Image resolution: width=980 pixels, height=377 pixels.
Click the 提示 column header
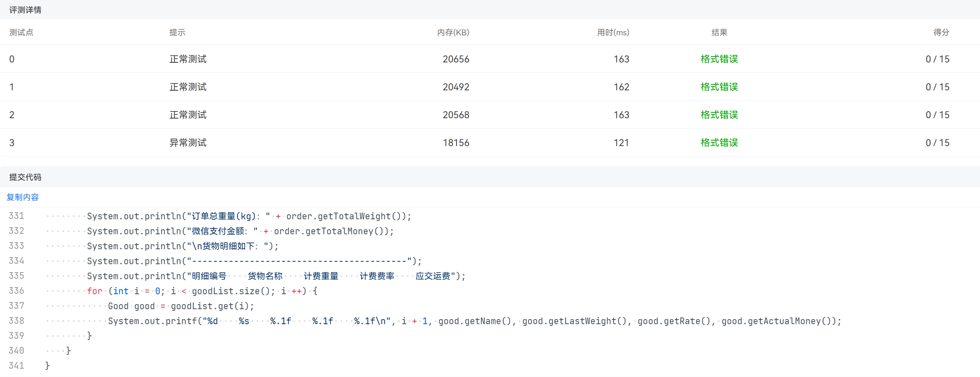177,32
